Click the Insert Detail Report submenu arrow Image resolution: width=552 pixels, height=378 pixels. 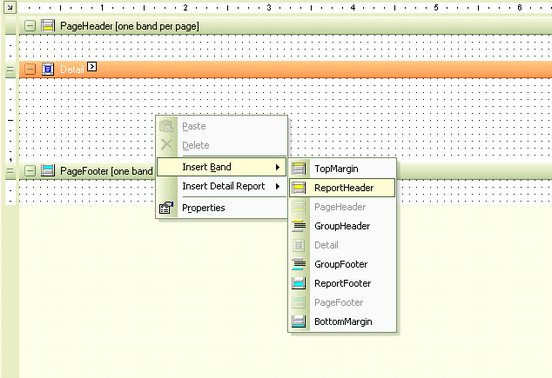pyautogui.click(x=278, y=186)
